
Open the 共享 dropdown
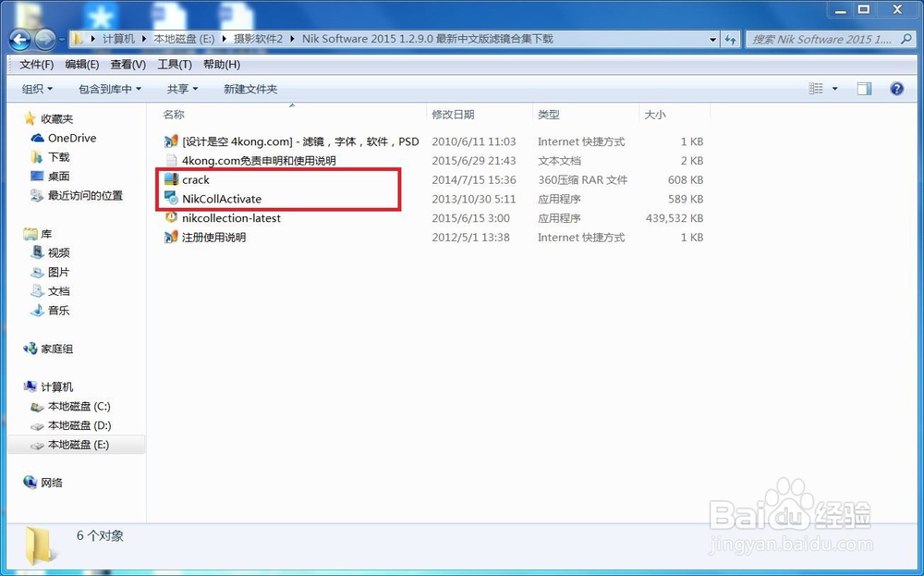pyautogui.click(x=182, y=89)
